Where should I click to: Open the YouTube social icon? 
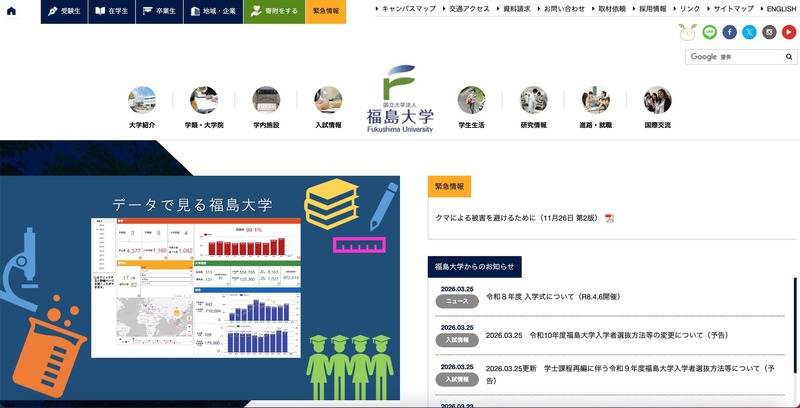click(789, 32)
